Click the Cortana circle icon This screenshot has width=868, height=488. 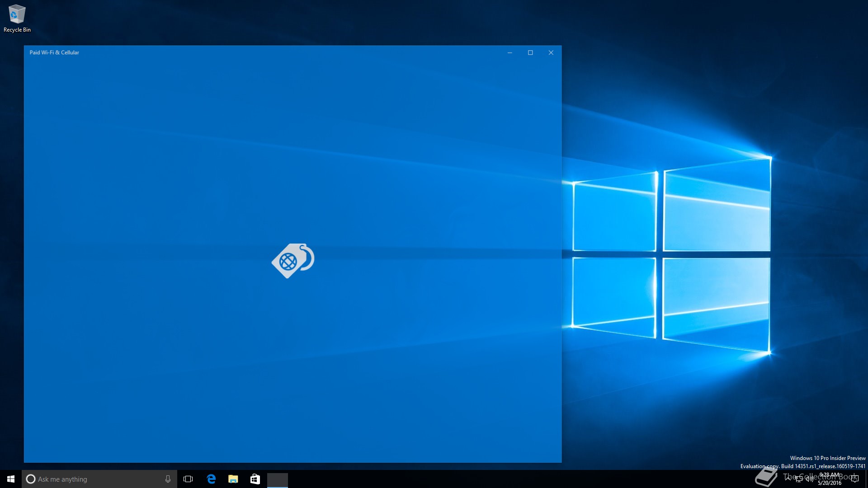click(31, 479)
